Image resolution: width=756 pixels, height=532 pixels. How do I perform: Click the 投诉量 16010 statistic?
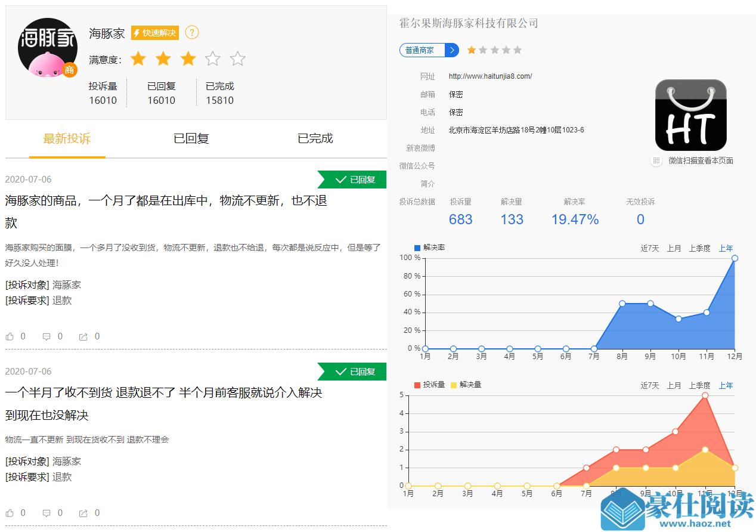point(103,93)
